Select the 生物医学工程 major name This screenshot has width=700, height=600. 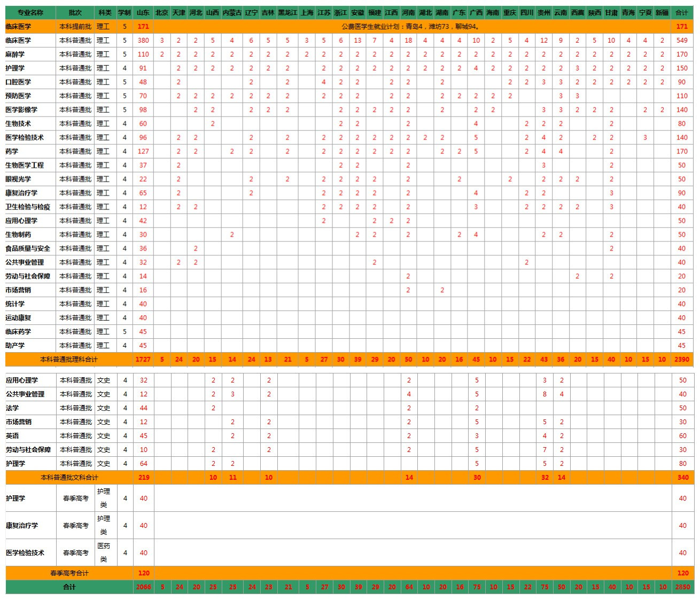click(x=25, y=165)
